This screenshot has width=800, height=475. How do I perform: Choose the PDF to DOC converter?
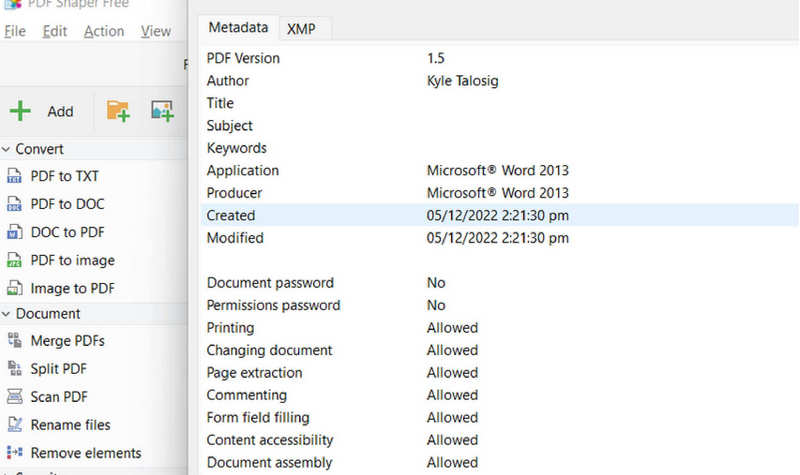(67, 204)
